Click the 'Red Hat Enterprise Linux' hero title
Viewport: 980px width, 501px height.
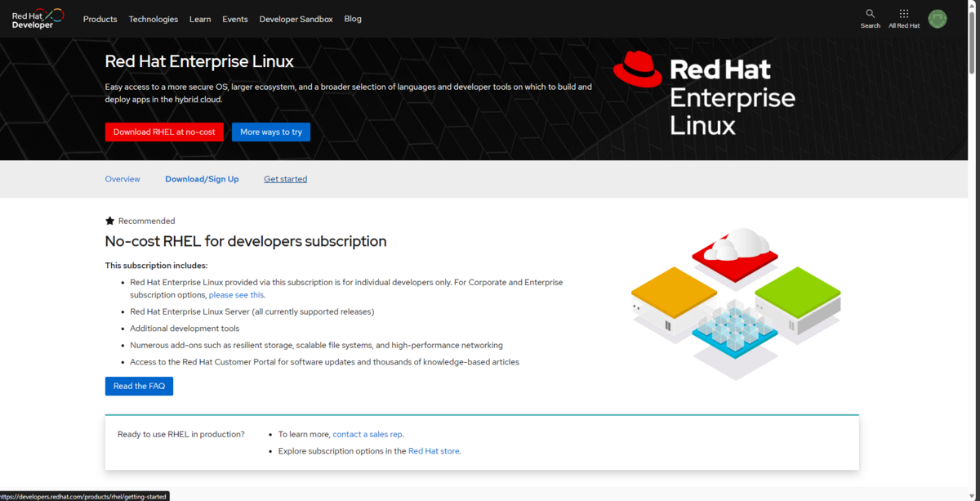click(x=199, y=61)
